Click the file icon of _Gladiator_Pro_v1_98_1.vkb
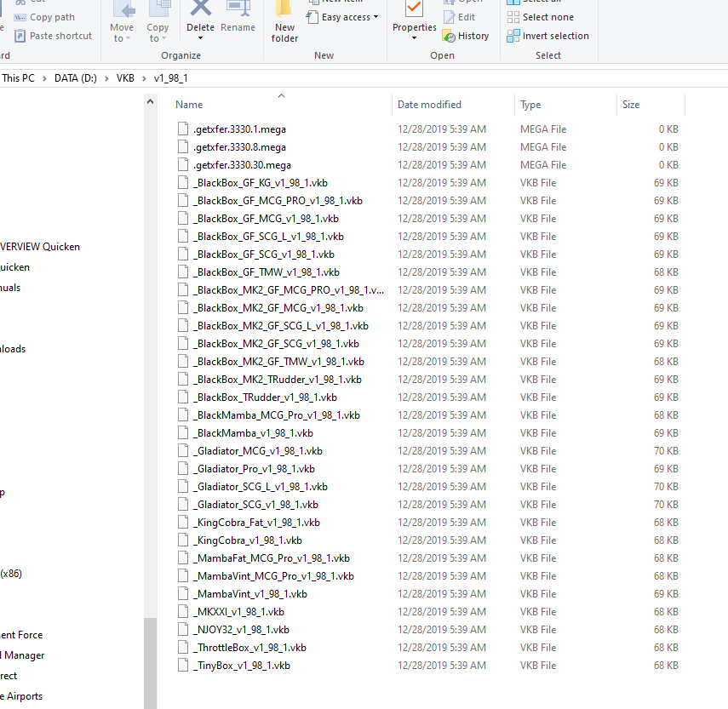Image resolution: width=728 pixels, height=709 pixels. [x=183, y=469]
